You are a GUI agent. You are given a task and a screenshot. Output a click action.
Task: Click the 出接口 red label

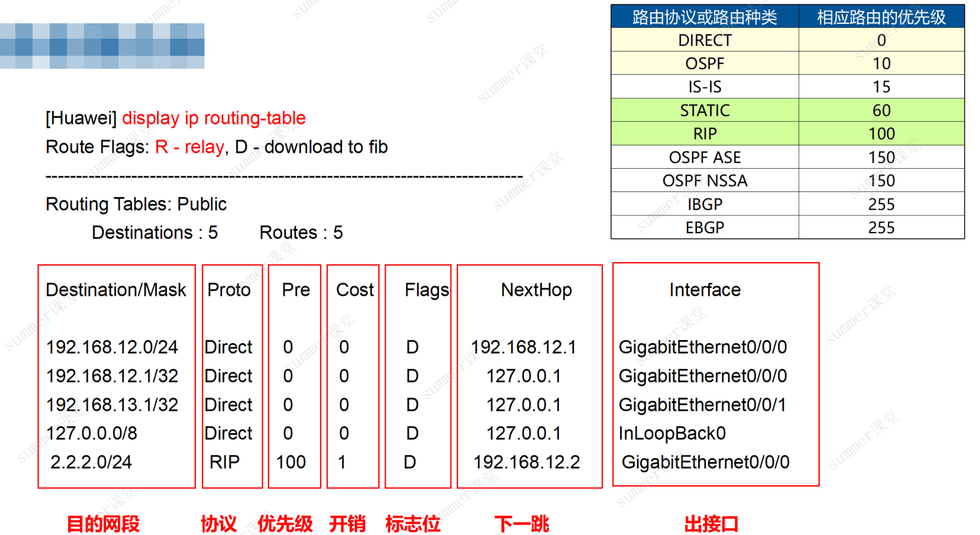(712, 524)
